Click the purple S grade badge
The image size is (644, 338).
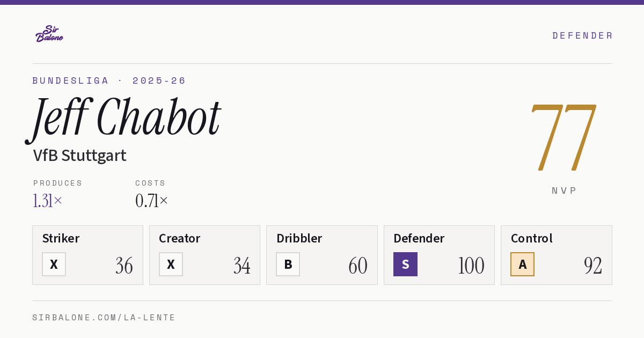405,264
